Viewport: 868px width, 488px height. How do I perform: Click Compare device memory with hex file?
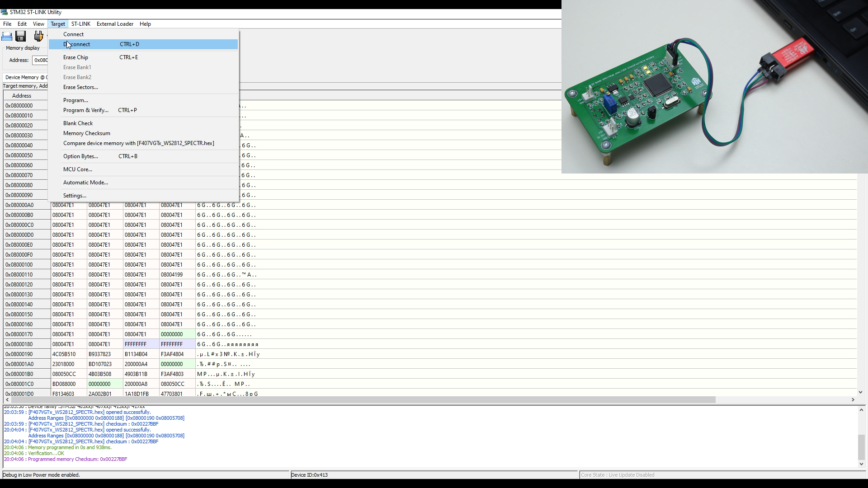139,143
